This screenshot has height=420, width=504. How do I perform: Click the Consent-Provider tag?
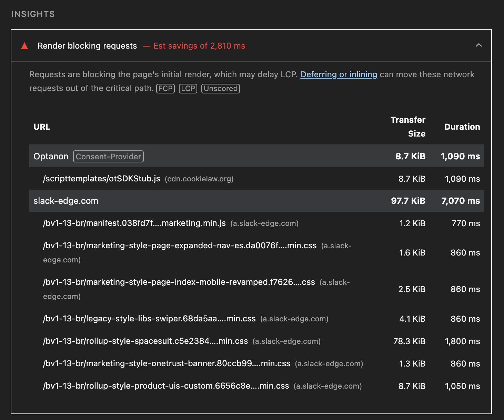click(x=108, y=157)
